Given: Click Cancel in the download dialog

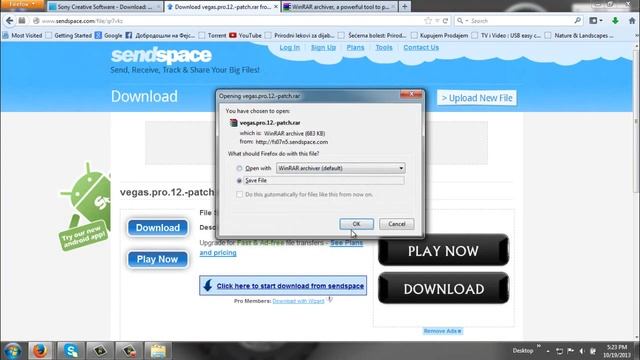Looking at the screenshot, I should [x=397, y=224].
